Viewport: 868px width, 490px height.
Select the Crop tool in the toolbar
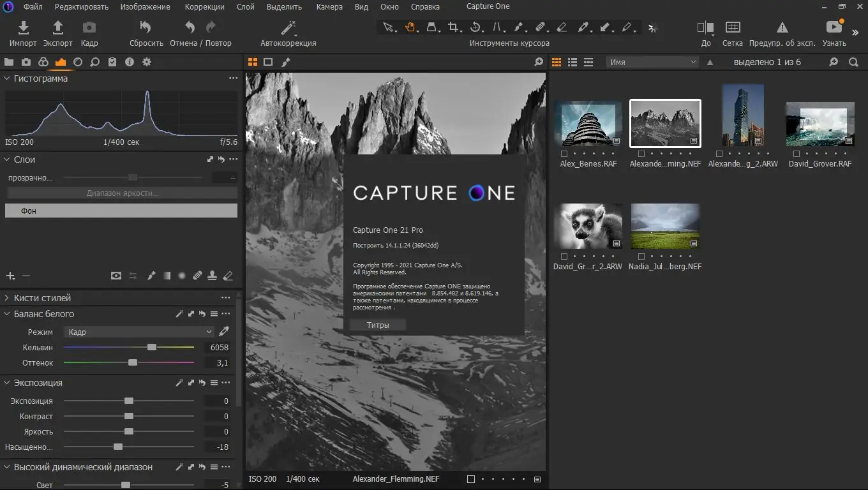pyautogui.click(x=454, y=27)
